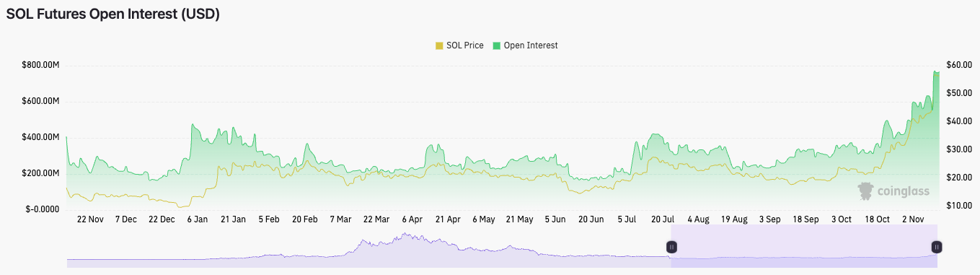Click the 7 Mar date label
This screenshot has height=275, width=980.
pos(340,219)
